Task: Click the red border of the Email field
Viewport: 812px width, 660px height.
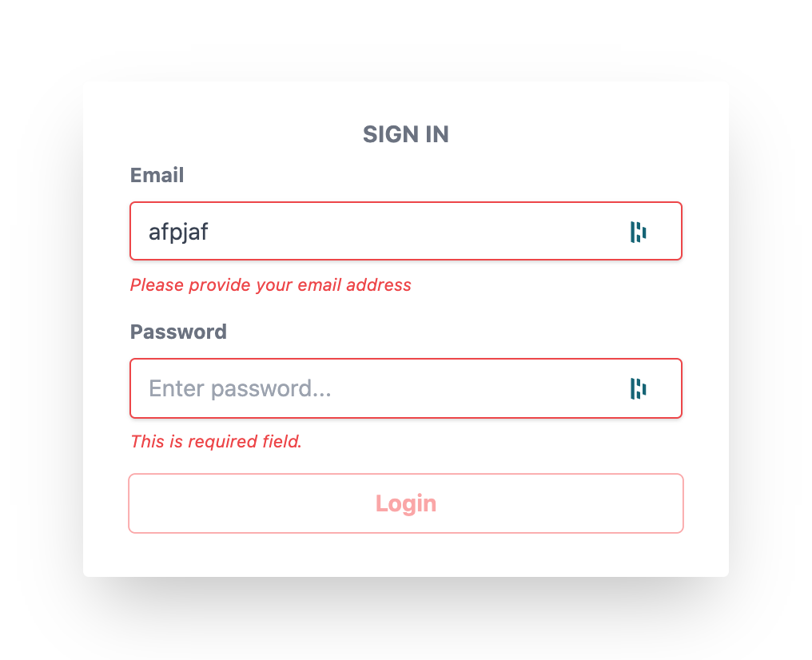Action: pos(405,203)
